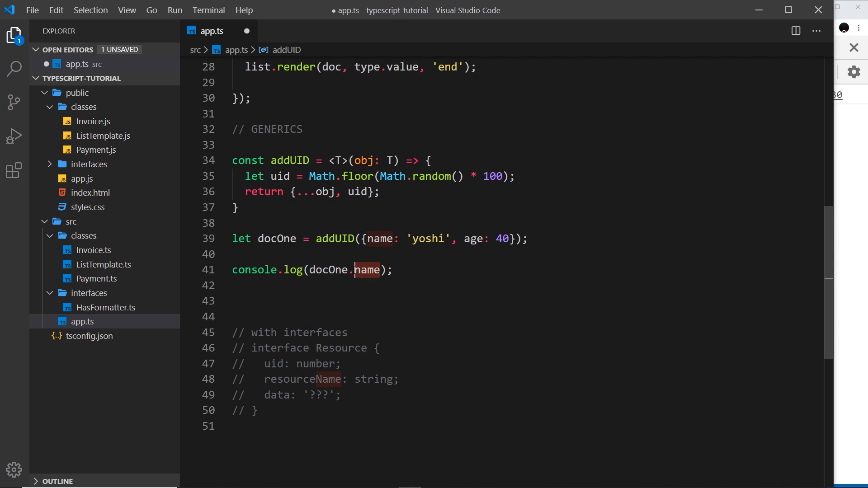Open the Run and Debug view
Screen dimensions: 868x488
(x=14, y=136)
